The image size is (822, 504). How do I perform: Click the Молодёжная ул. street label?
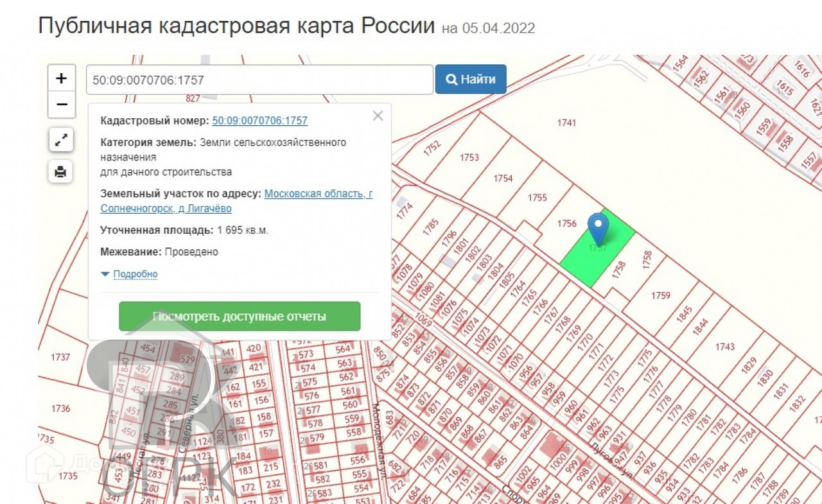tap(378, 443)
